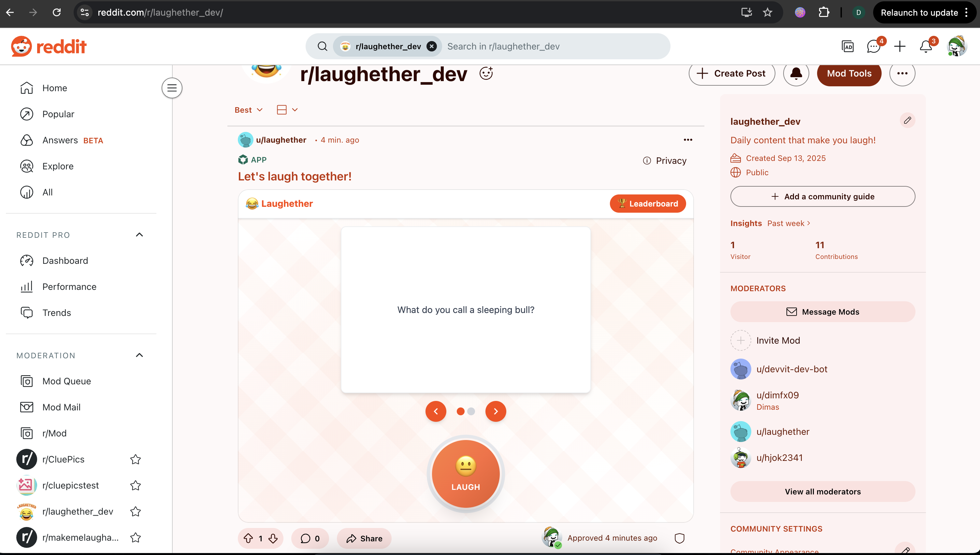Screen dimensions: 980x555
Task: Open the chat messages icon
Action: click(873, 47)
